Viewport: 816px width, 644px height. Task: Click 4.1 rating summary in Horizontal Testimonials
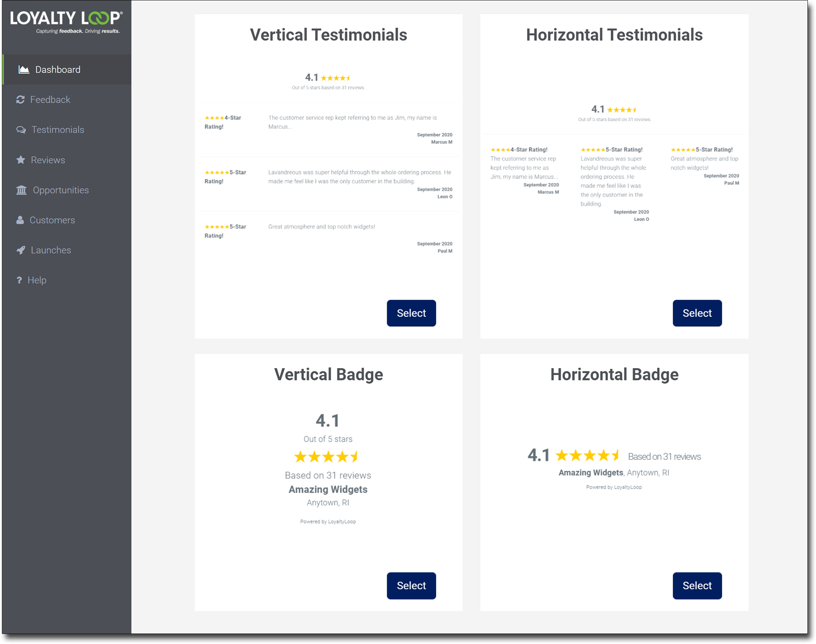point(614,113)
